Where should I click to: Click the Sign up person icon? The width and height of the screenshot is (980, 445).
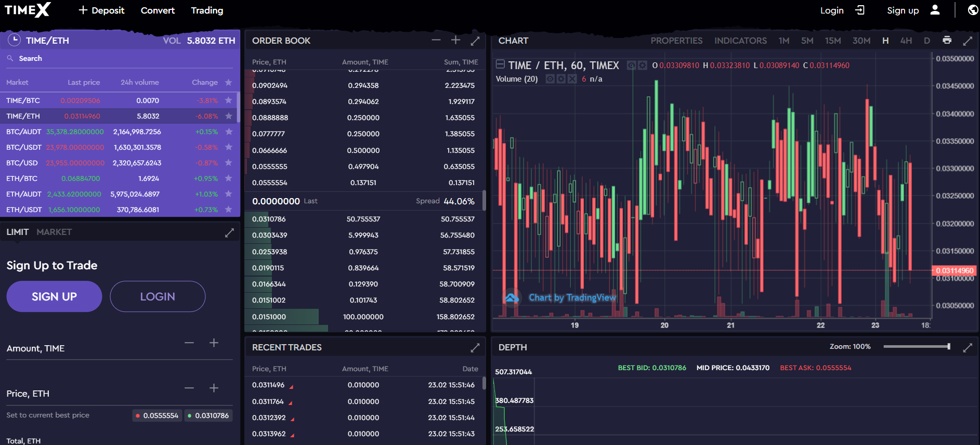[935, 10]
